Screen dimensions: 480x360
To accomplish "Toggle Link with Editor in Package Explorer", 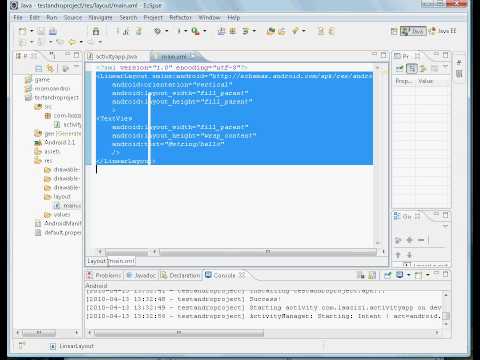I will pyautogui.click(x=50, y=69).
